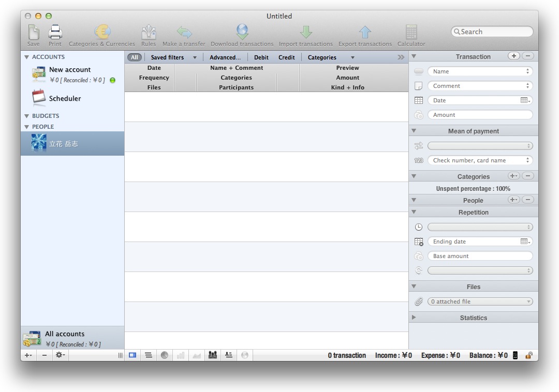Image resolution: width=559 pixels, height=392 pixels.
Task: Collapse the Mean of payment section
Action: (414, 131)
